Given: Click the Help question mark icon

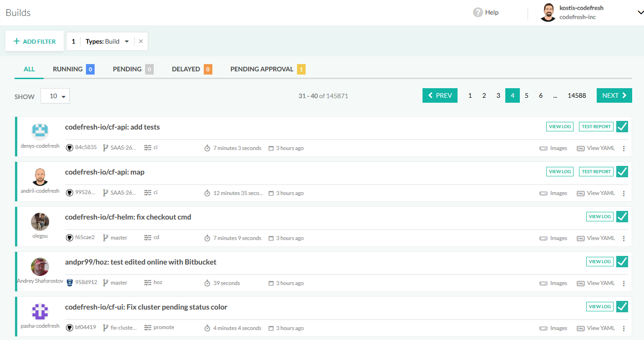Looking at the screenshot, I should 478,12.
